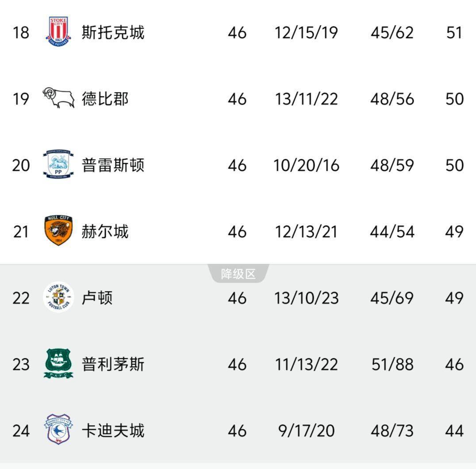Click the Stoke City club crest
Screen dimensions: 476x469
click(x=58, y=32)
